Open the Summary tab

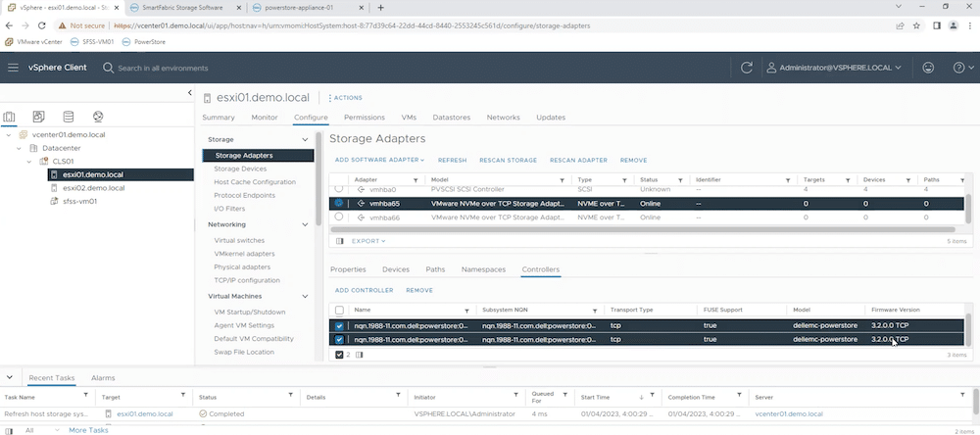click(219, 118)
